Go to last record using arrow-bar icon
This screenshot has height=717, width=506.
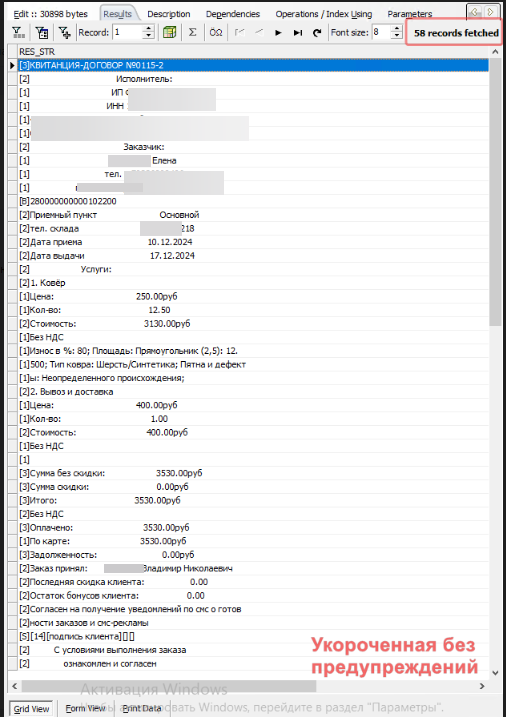pos(298,32)
